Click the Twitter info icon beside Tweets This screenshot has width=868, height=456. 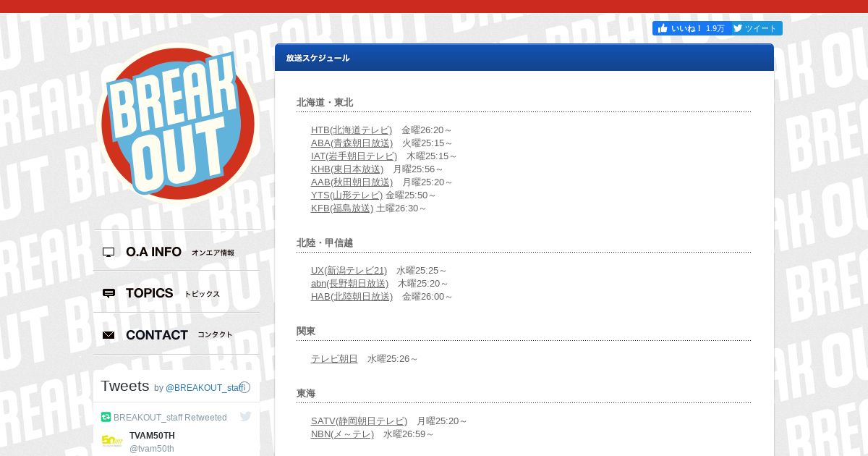(x=244, y=387)
